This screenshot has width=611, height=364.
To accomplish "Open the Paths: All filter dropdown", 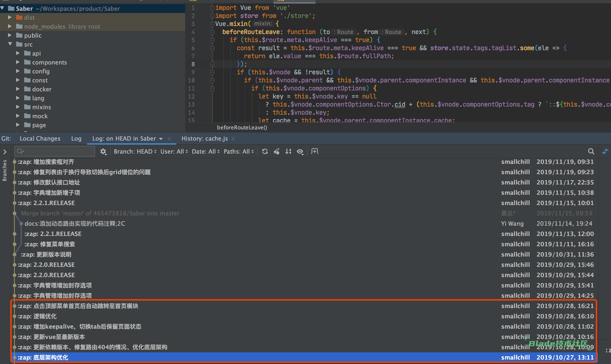I will [x=238, y=151].
